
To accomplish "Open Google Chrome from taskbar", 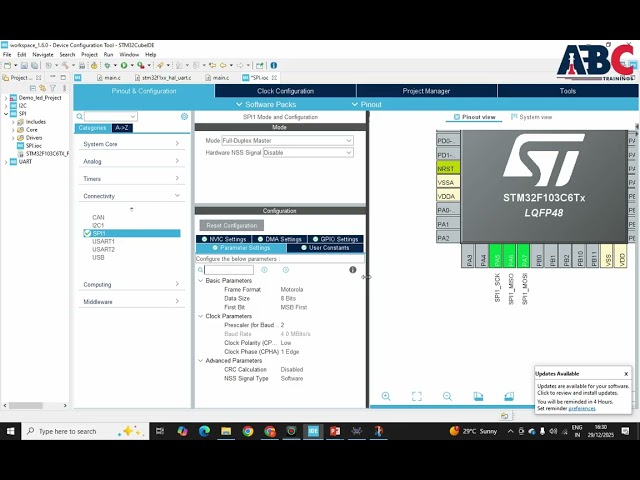I will coord(248,431).
